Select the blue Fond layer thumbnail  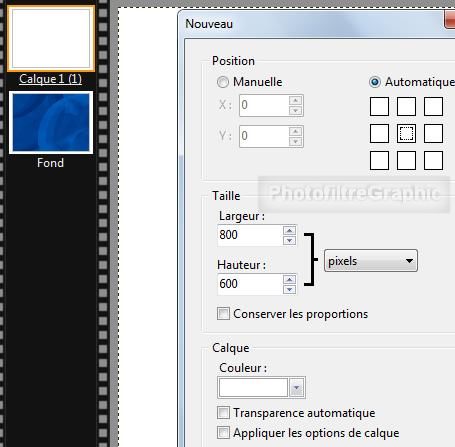(x=51, y=123)
